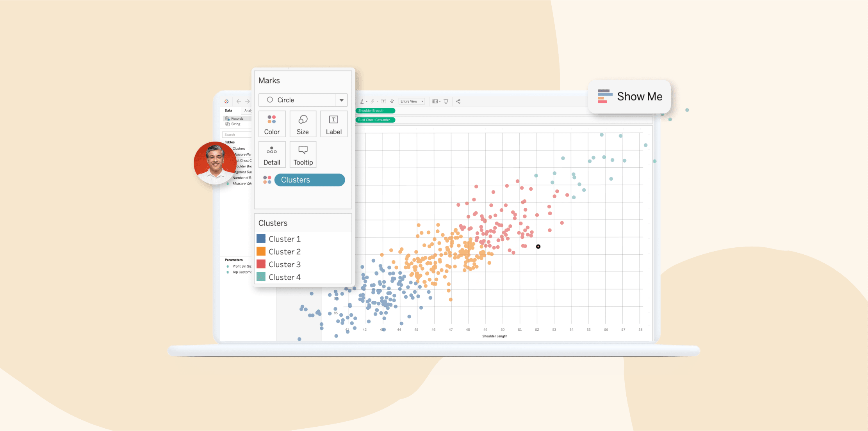Open the Tooltip marks card

tap(303, 155)
